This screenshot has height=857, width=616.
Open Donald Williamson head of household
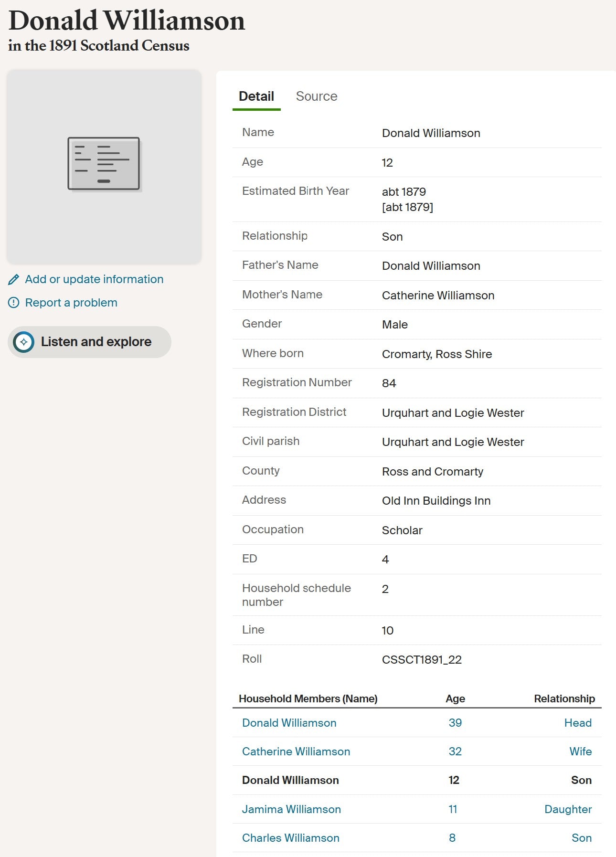(x=289, y=723)
